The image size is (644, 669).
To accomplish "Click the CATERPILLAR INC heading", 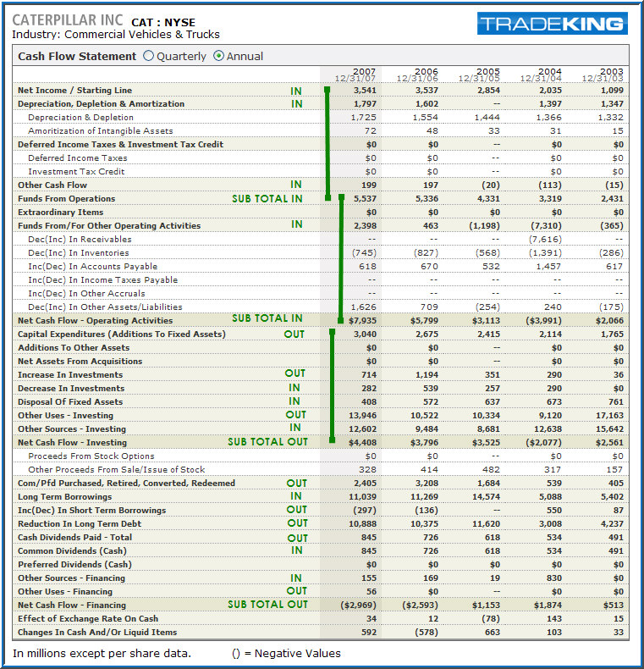I will [68, 20].
